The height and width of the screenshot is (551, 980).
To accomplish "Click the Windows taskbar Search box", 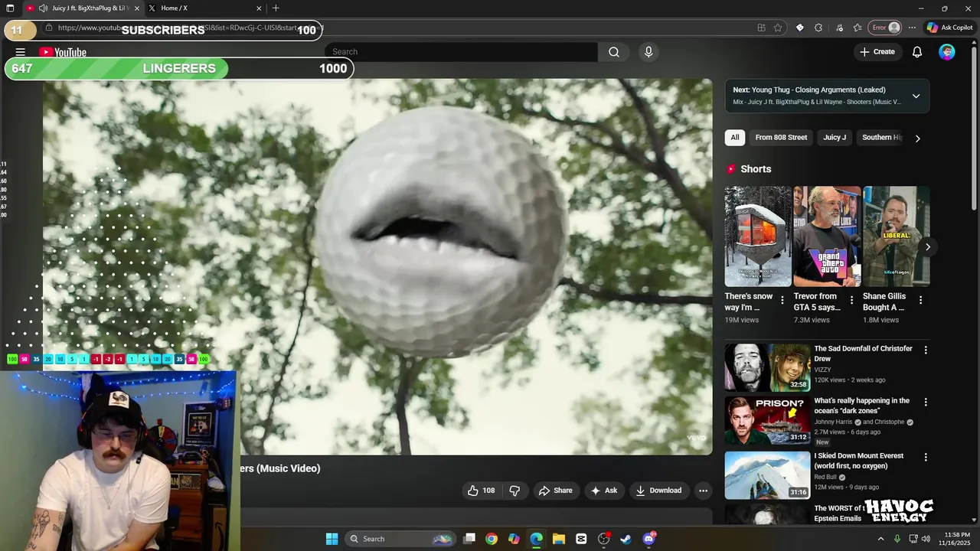I will [x=400, y=539].
